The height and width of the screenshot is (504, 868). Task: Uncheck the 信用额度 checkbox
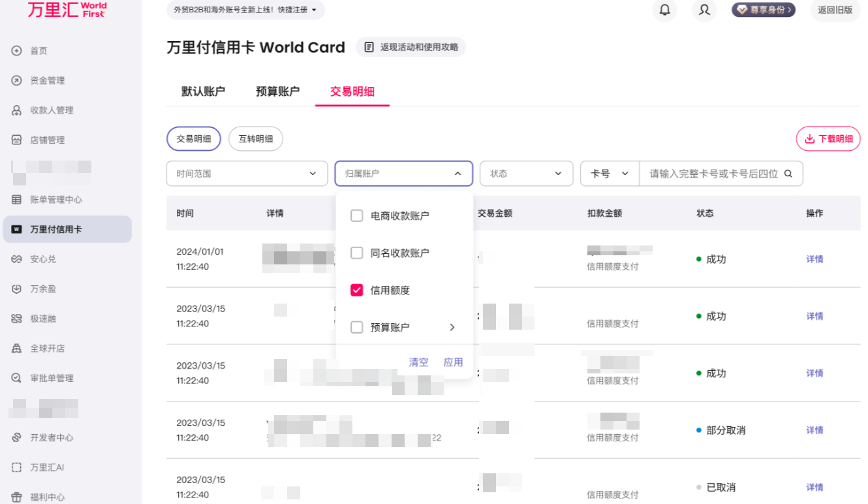pos(357,290)
